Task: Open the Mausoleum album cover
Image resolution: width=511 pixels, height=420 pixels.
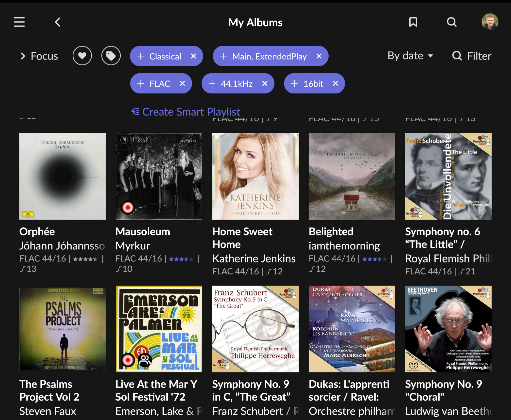Action: (x=159, y=176)
